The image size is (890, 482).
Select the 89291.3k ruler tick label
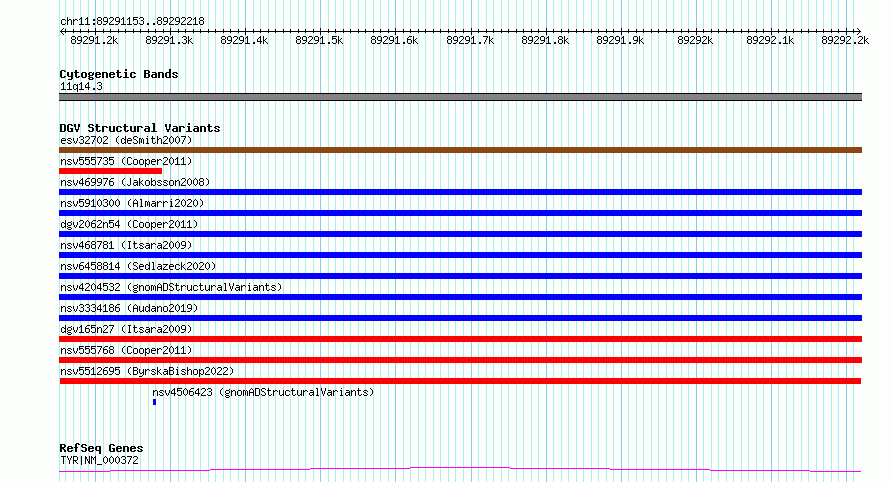pos(169,41)
